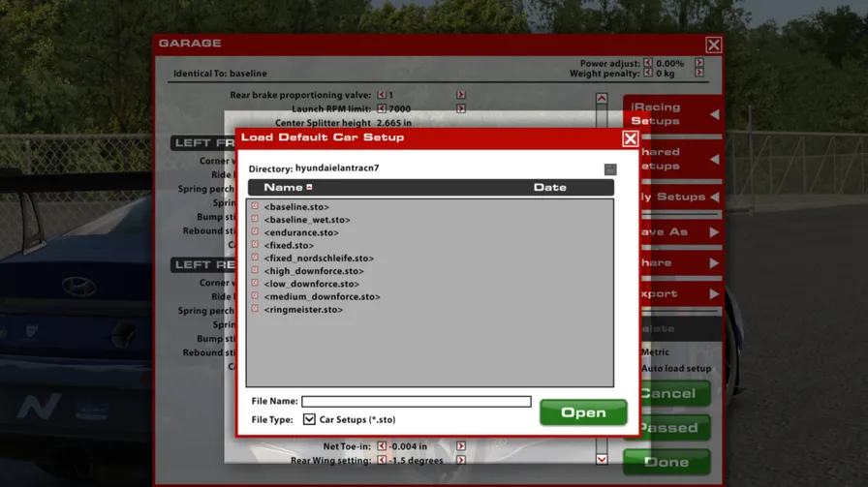The image size is (868, 487).
Task: Select the baseline_wet.sto file icon
Action: (x=255, y=219)
